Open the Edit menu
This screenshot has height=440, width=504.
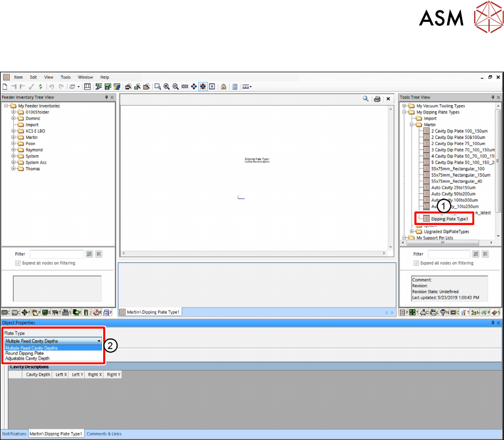point(33,77)
